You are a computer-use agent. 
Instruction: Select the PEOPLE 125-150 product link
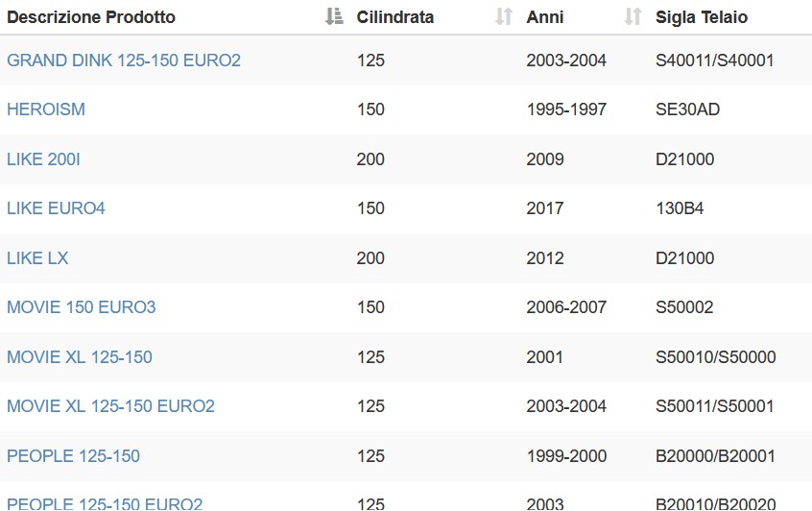[x=74, y=456]
